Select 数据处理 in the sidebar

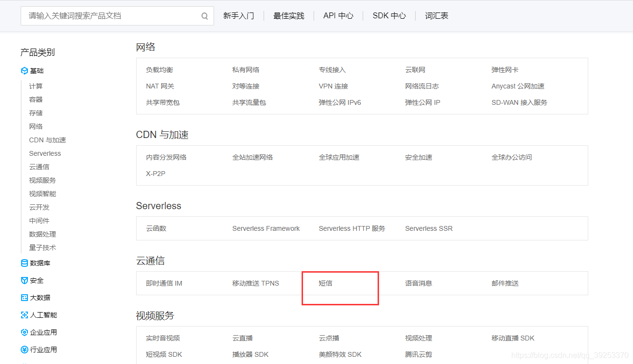42,234
